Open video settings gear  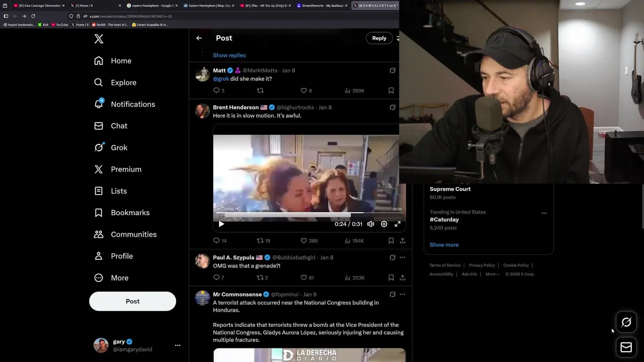384,224
